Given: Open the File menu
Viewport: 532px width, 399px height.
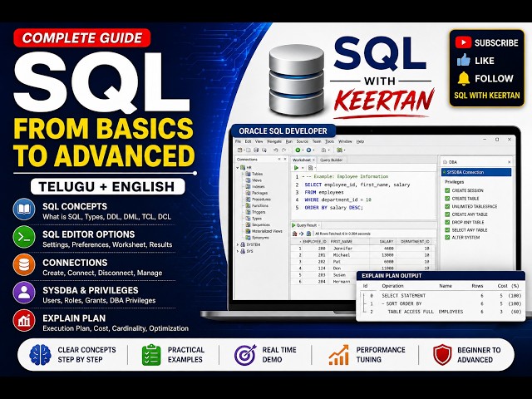Looking at the screenshot, I should point(238,141).
